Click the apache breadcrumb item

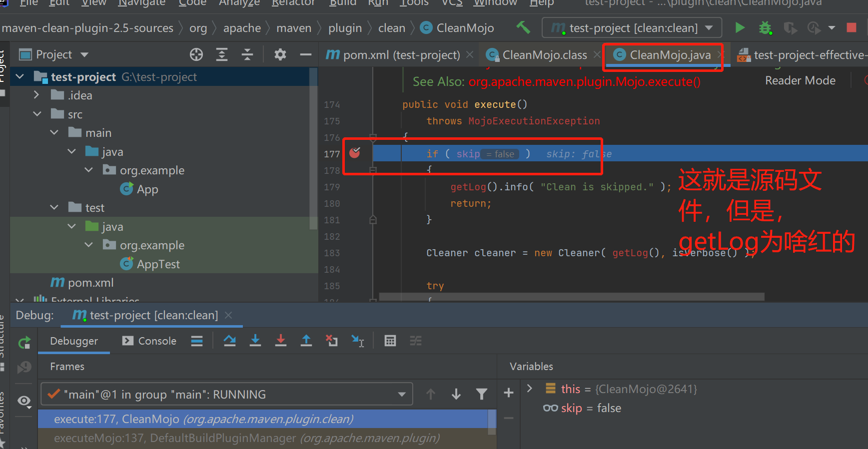point(242,28)
